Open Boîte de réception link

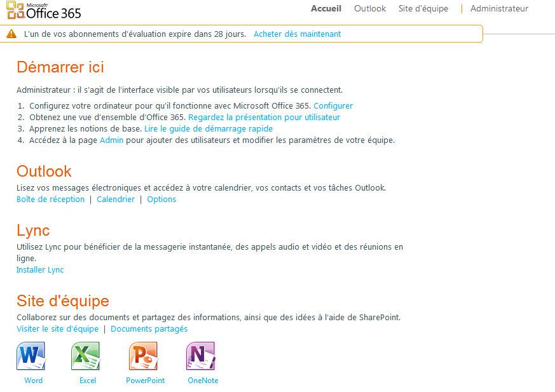(51, 199)
